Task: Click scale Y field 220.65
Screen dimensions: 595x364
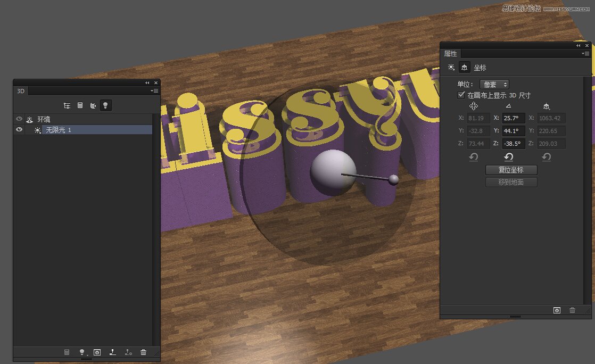Action: coord(551,131)
